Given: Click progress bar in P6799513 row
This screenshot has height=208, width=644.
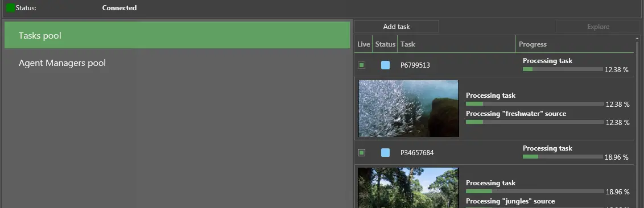Looking at the screenshot, I should tap(563, 69).
